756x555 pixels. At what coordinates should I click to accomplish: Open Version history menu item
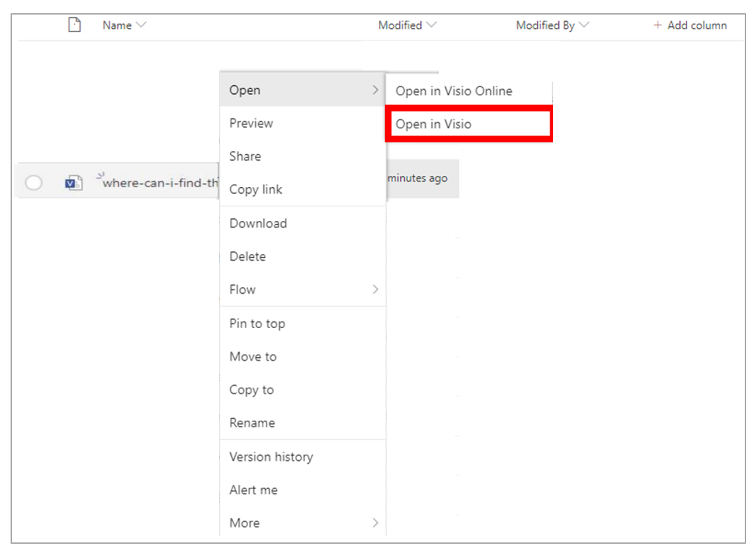(303, 456)
